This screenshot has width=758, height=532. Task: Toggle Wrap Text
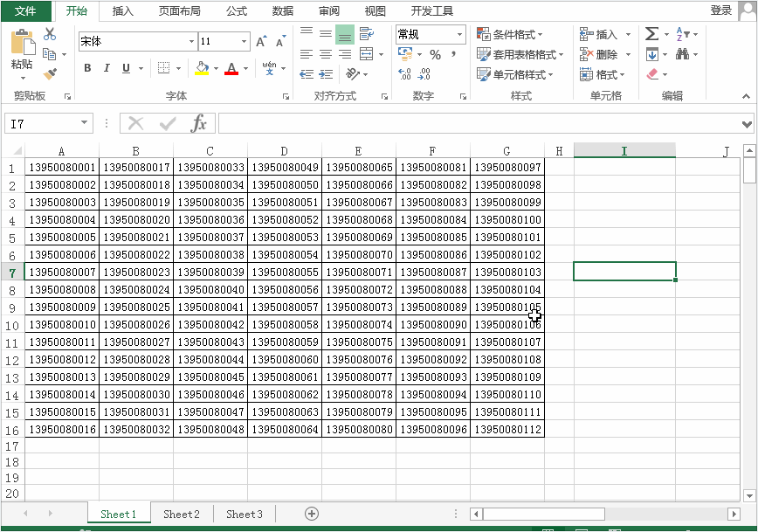[x=367, y=34]
